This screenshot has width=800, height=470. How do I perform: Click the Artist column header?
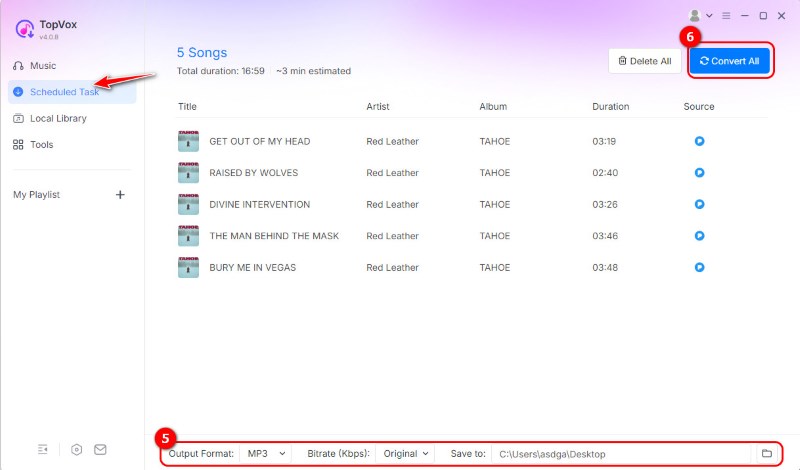[378, 107]
